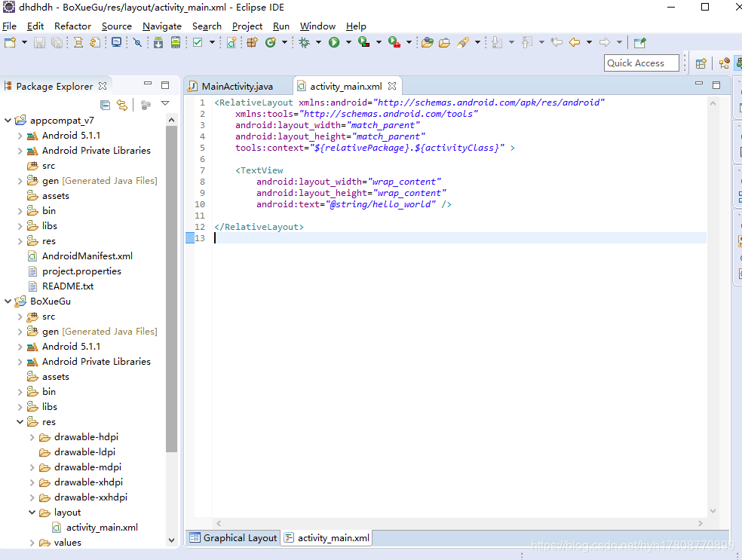Click the Package Explorer scroll down arrow
Image resolution: width=742 pixels, height=560 pixels.
click(171, 540)
